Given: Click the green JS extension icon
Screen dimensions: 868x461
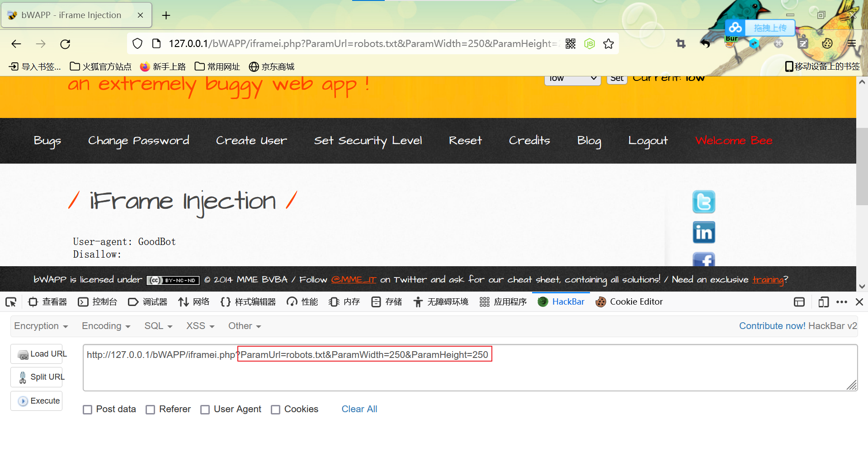Looking at the screenshot, I should click(590, 43).
